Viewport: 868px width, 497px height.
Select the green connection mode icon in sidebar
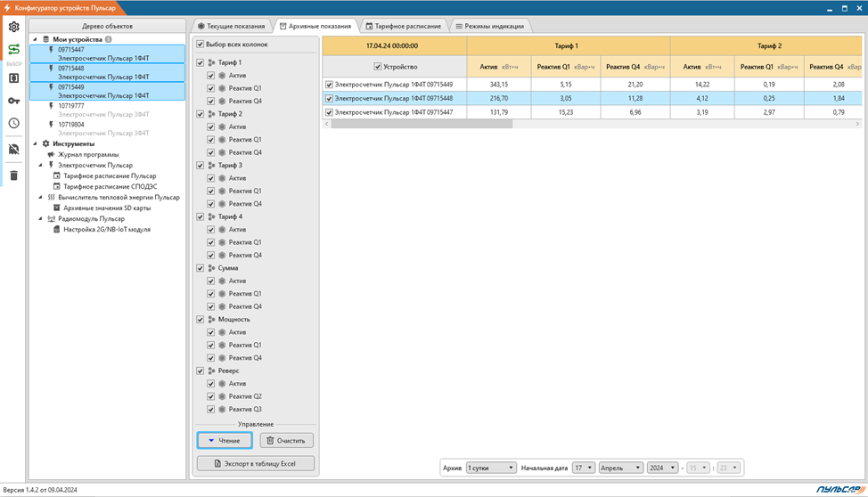tap(14, 50)
